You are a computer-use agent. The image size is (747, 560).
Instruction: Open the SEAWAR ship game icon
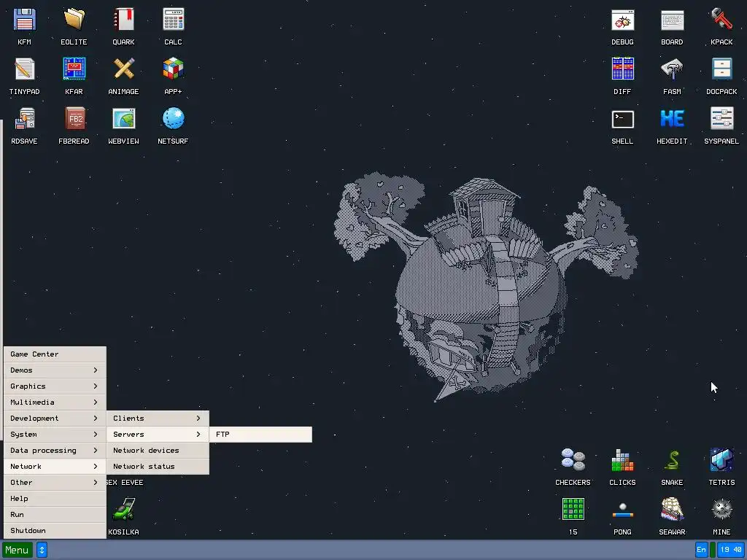(672, 510)
